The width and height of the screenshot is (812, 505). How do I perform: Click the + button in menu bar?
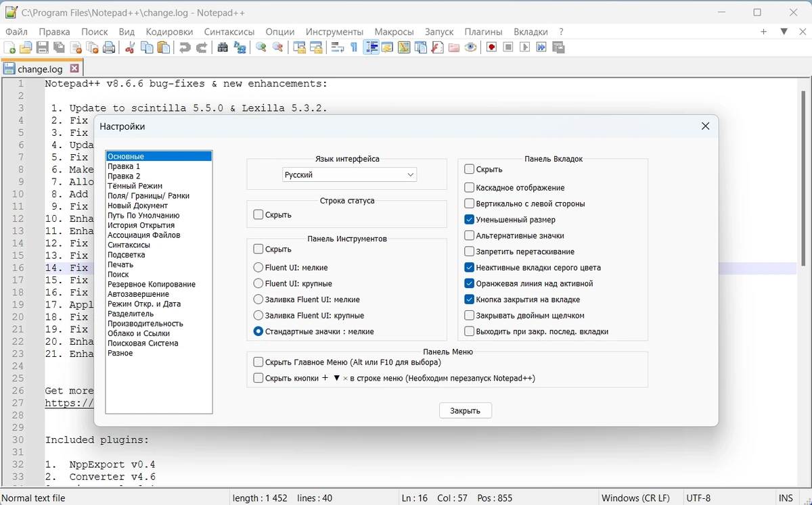pos(763,31)
